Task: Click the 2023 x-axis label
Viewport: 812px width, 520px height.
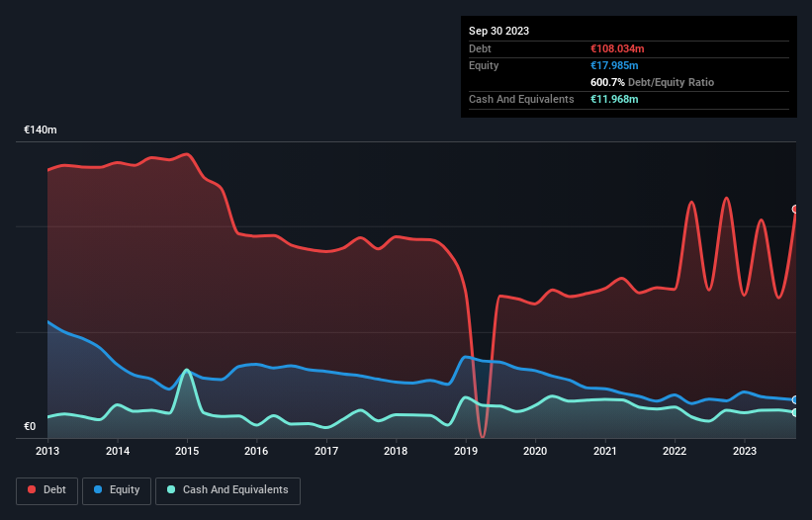Action: click(745, 451)
